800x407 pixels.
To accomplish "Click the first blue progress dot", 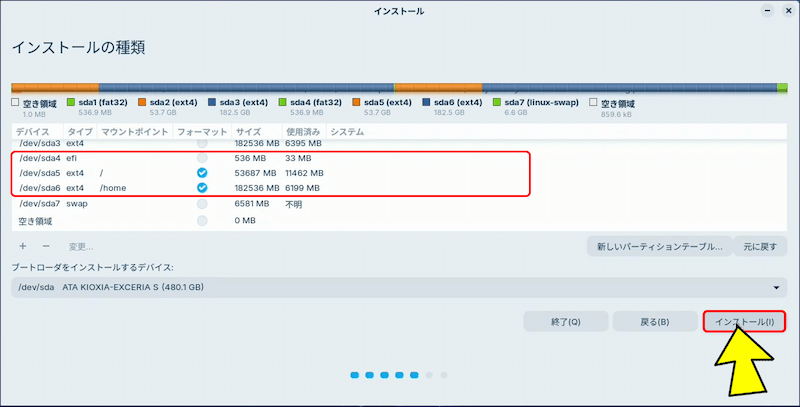I will pyautogui.click(x=355, y=376).
